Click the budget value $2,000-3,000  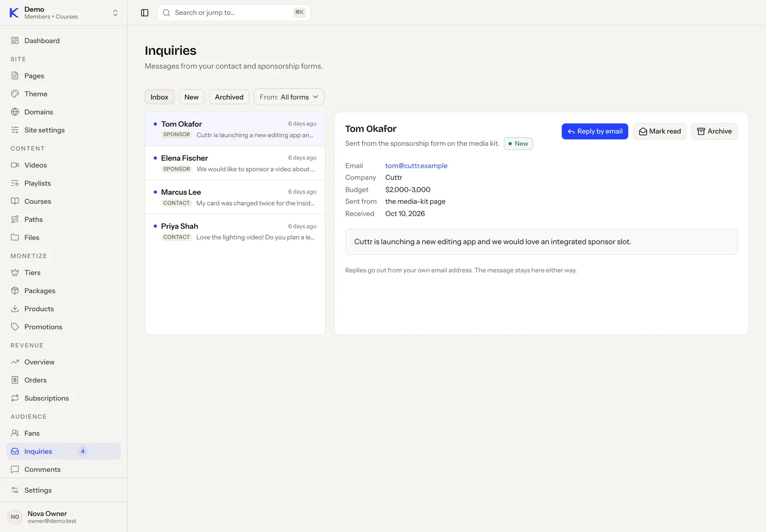[408, 189]
